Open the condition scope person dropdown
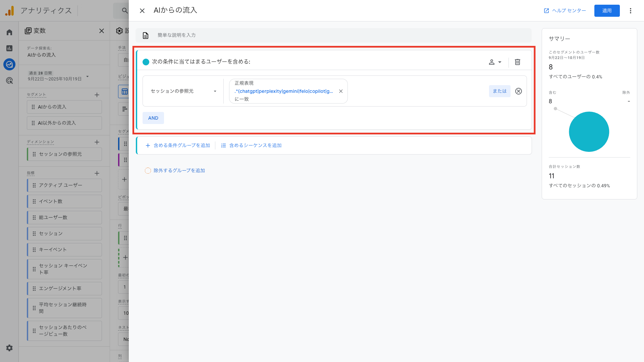The height and width of the screenshot is (362, 644). 495,62
